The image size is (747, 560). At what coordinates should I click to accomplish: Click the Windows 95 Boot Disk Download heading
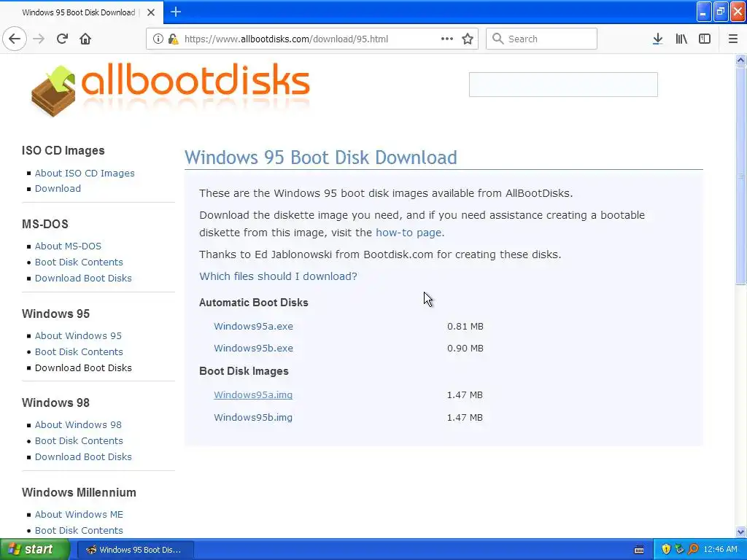pos(321,157)
